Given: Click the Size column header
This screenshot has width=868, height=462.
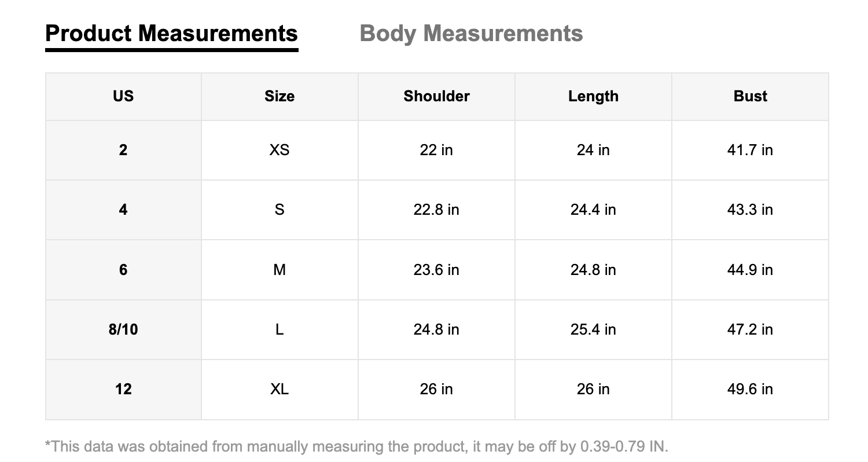Looking at the screenshot, I should point(279,96).
